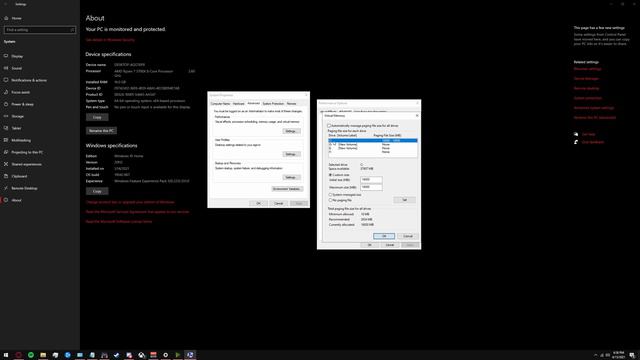The width and height of the screenshot is (640, 360).
Task: Open BitLocker settings related link
Action: pos(587,69)
